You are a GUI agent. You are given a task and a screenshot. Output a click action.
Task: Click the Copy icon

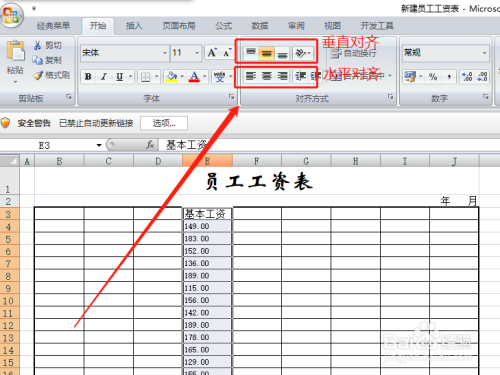coord(37,60)
